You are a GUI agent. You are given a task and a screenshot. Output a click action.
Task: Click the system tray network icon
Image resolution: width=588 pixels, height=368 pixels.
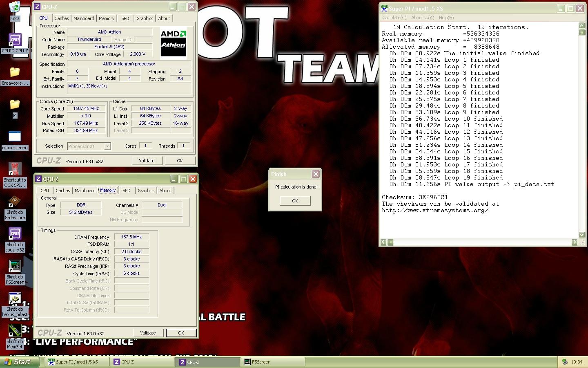click(565, 362)
